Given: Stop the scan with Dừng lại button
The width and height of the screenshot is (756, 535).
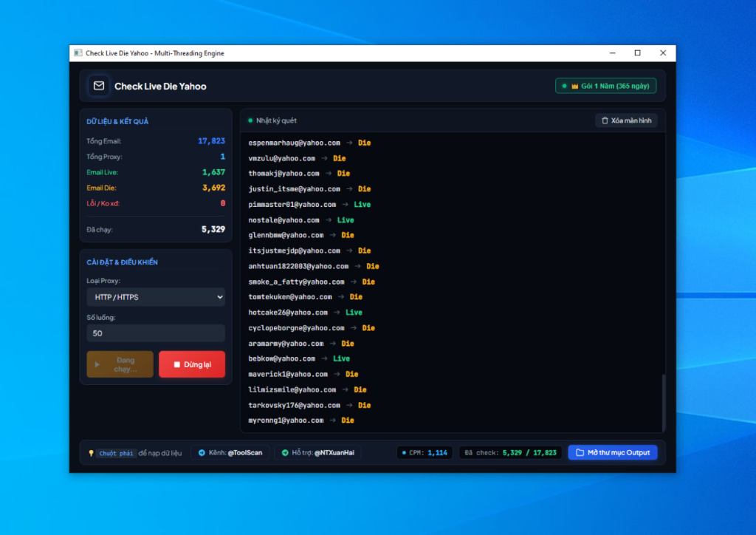Looking at the screenshot, I should [192, 364].
